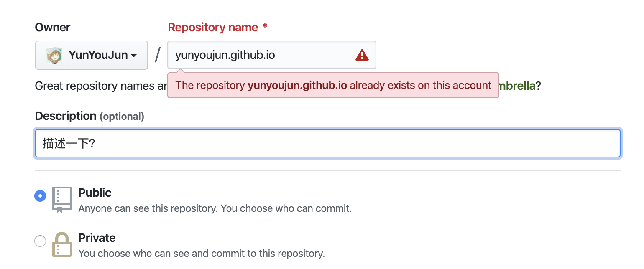Open the Owner dropdown showing YunYouJun
Screen dimensions: 644x269
[91, 55]
